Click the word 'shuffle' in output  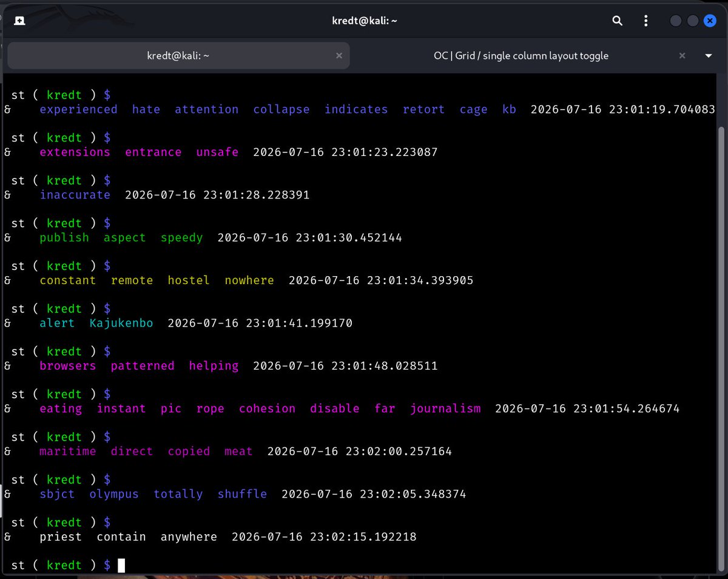[x=242, y=494]
